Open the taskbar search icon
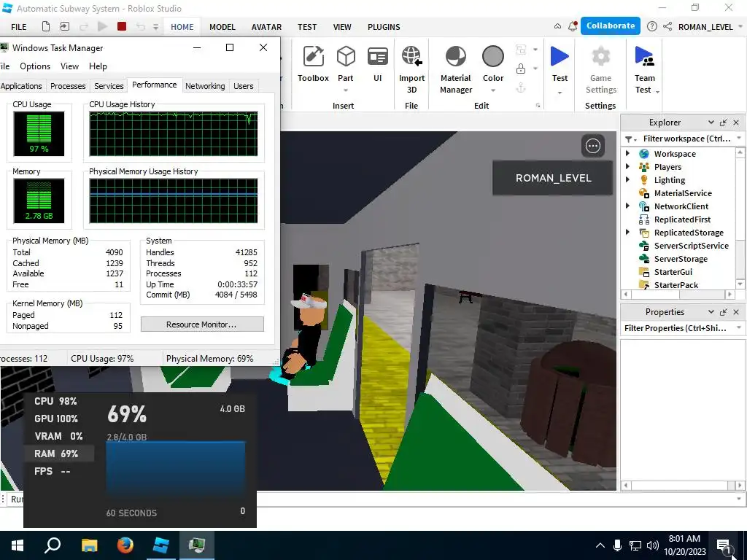The width and height of the screenshot is (747, 560). pyautogui.click(x=53, y=545)
